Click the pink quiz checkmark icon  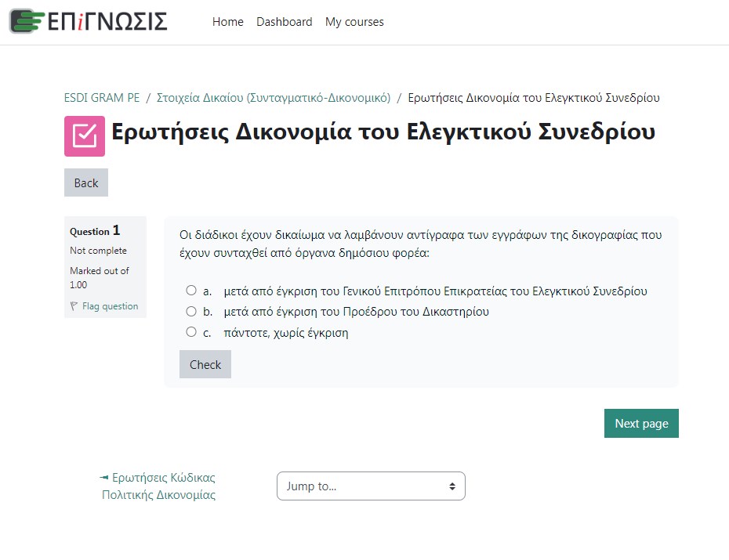pyautogui.click(x=85, y=136)
